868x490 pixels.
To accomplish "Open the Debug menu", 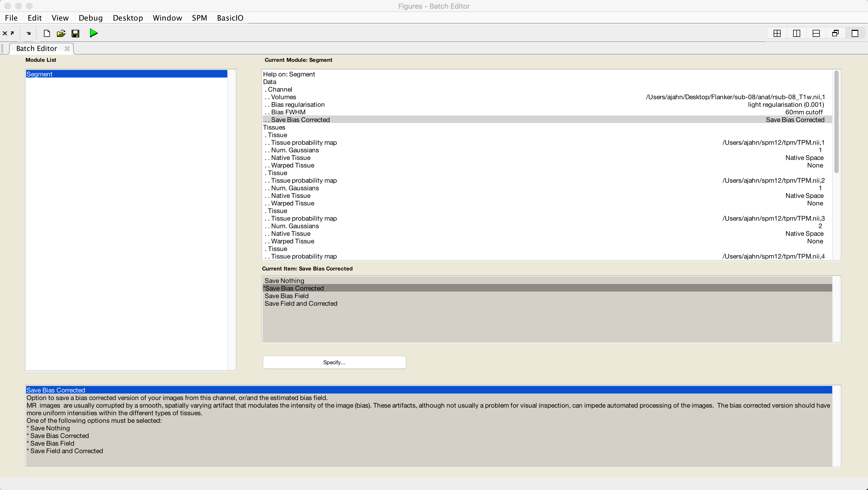I will point(91,18).
